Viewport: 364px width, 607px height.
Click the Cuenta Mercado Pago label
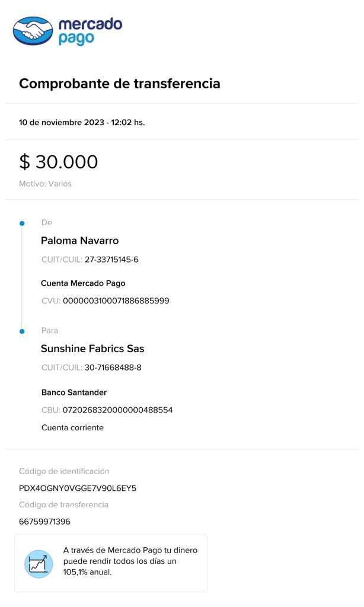(83, 283)
